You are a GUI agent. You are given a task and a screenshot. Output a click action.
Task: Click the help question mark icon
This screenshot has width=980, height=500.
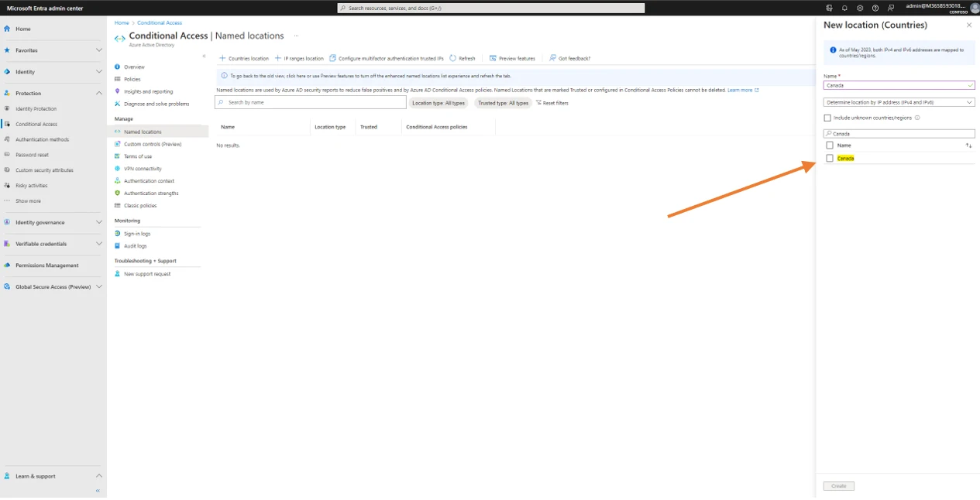click(875, 8)
